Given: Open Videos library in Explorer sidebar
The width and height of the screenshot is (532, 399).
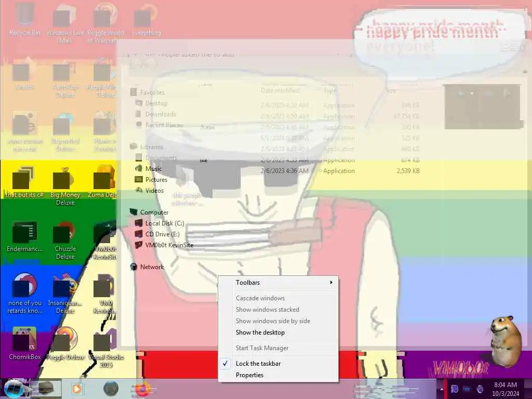Looking at the screenshot, I should click(150, 190).
